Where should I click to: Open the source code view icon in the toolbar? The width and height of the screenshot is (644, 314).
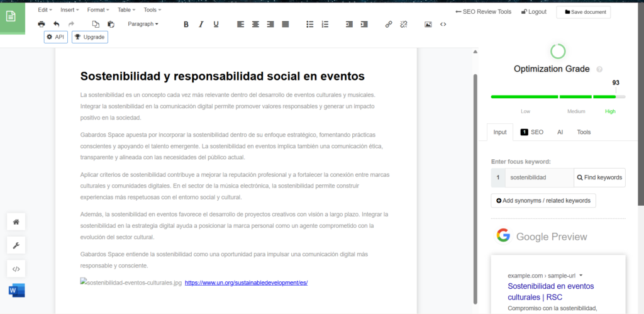443,25
